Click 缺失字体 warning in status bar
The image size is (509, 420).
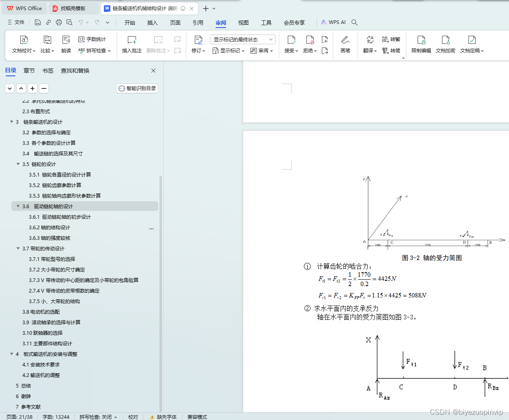point(163,417)
